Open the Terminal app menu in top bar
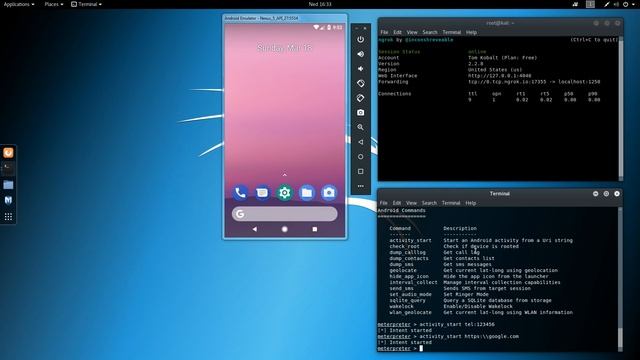Screen dimensions: 640x360 click(86, 4)
